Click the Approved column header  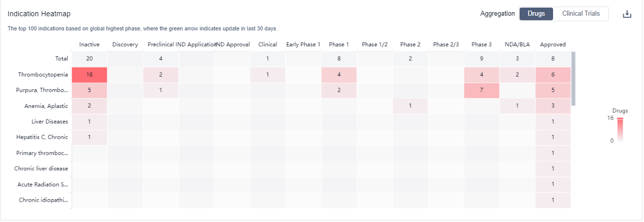coord(553,45)
